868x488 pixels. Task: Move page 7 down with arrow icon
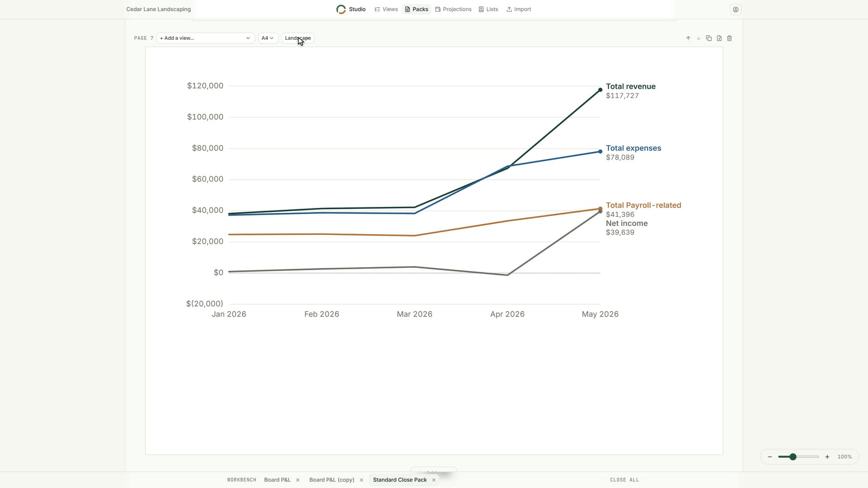(698, 38)
